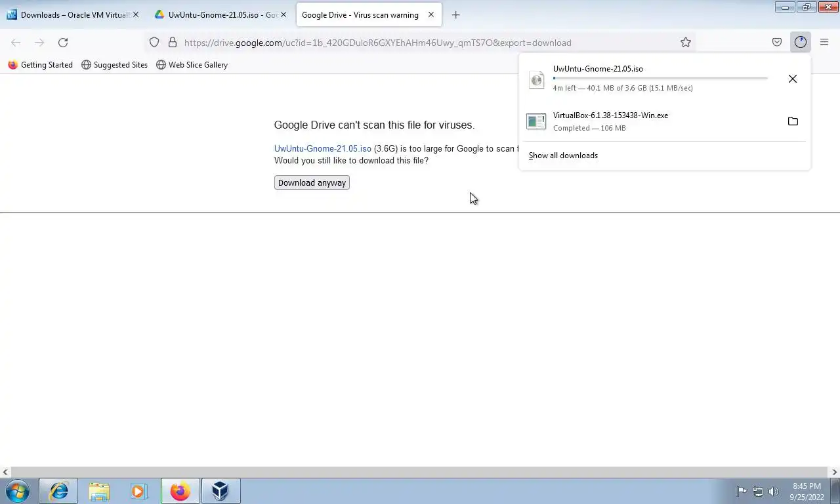Image resolution: width=840 pixels, height=504 pixels.
Task: Click the Firefox back arrow
Action: pyautogui.click(x=16, y=43)
